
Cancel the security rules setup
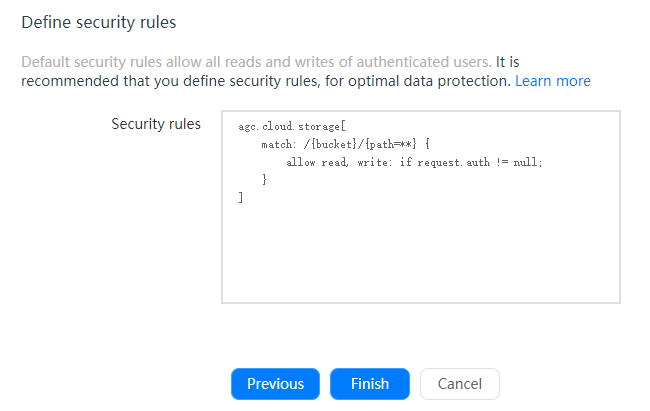459,384
